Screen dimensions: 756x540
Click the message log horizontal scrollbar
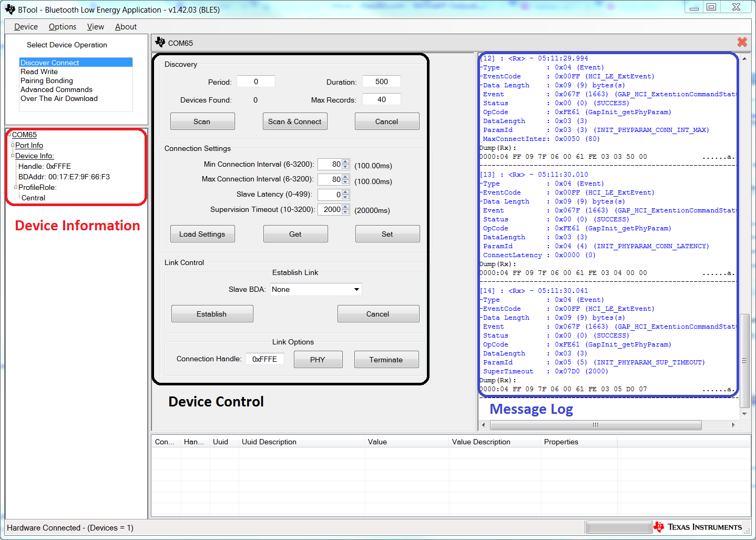coord(595,425)
